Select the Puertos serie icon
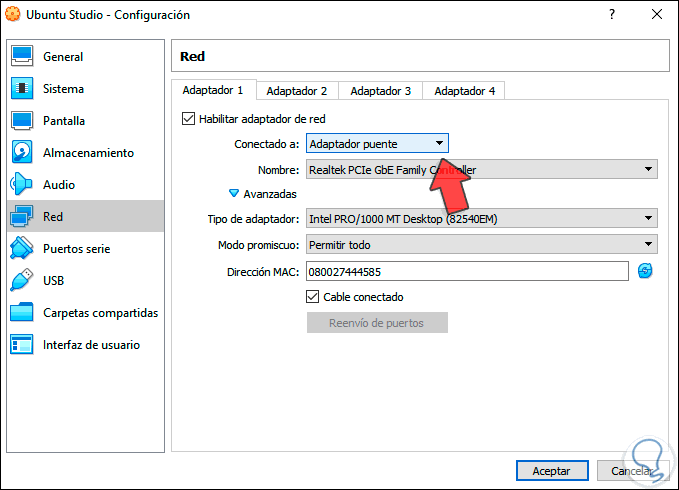 pos(23,249)
